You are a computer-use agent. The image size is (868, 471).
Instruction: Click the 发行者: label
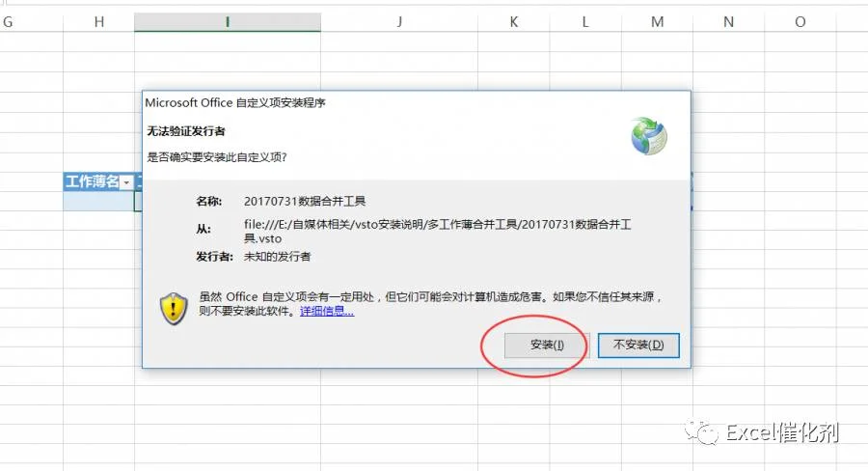(x=214, y=257)
